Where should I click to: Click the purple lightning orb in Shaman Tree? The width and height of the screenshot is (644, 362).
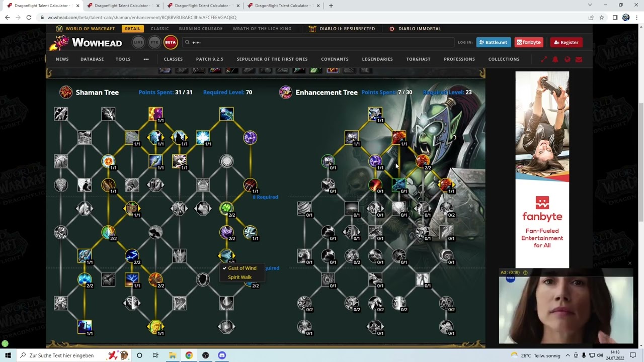point(250,137)
